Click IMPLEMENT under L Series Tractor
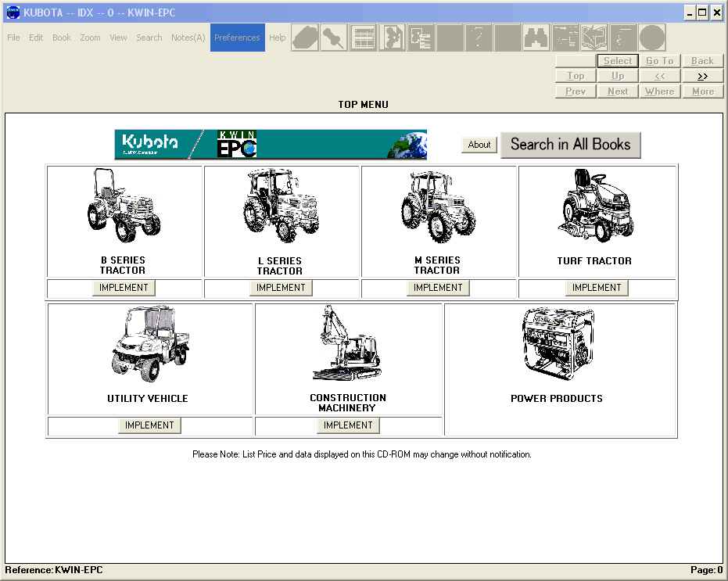Image resolution: width=728 pixels, height=581 pixels. [x=281, y=288]
